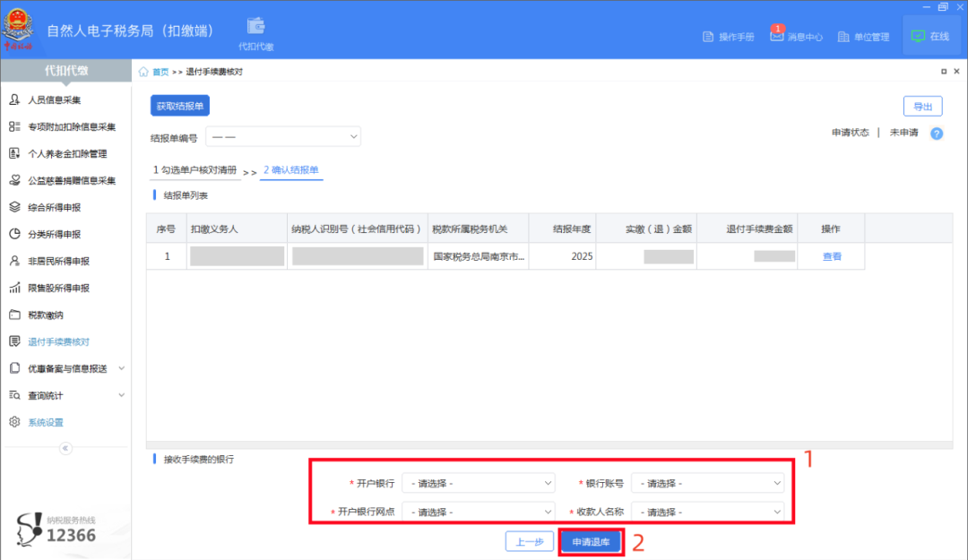
Task: Open the 开户银行 selection dropdown
Action: click(x=478, y=482)
